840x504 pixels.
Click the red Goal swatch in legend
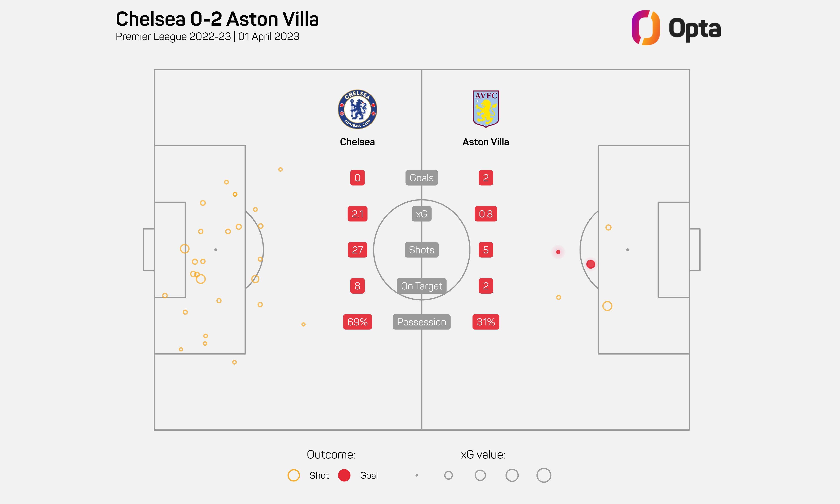coord(344,475)
